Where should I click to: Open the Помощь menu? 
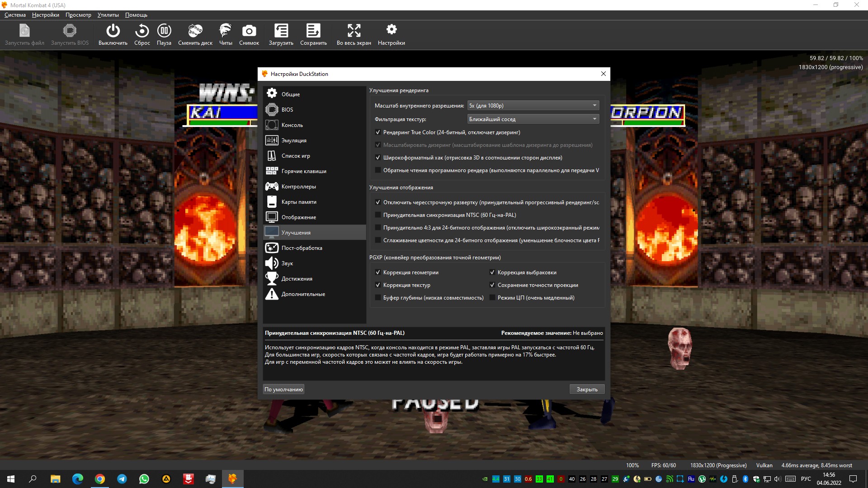tap(136, 15)
